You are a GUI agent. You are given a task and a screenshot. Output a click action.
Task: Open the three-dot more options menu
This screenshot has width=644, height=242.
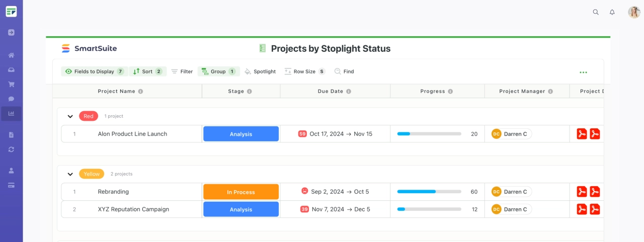[583, 72]
